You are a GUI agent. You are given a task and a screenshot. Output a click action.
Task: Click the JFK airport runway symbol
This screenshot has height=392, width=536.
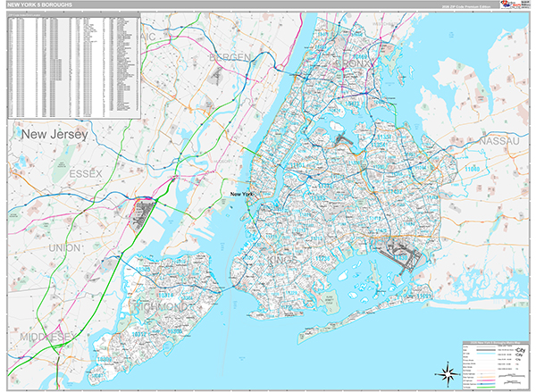402,258
